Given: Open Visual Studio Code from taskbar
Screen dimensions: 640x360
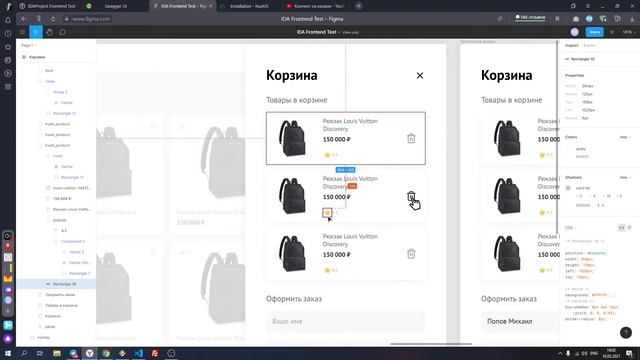Looking at the screenshot, I should click(x=138, y=353).
